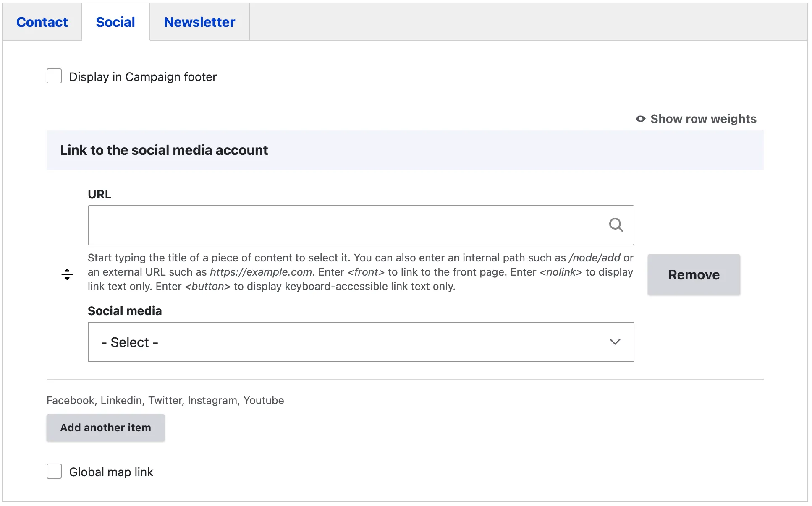This screenshot has height=506, width=812.
Task: Enable Display in Campaign footer checkbox
Action: (x=54, y=76)
